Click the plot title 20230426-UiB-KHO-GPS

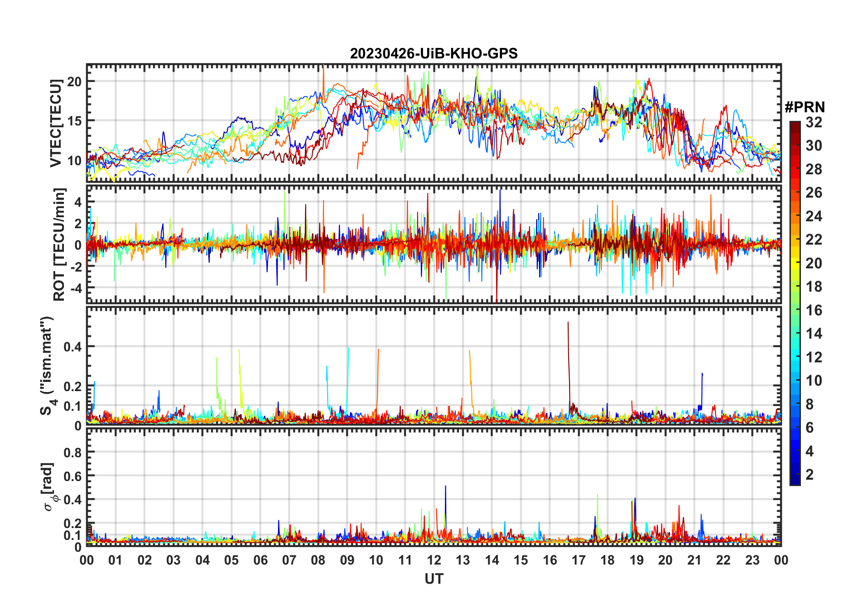click(434, 53)
